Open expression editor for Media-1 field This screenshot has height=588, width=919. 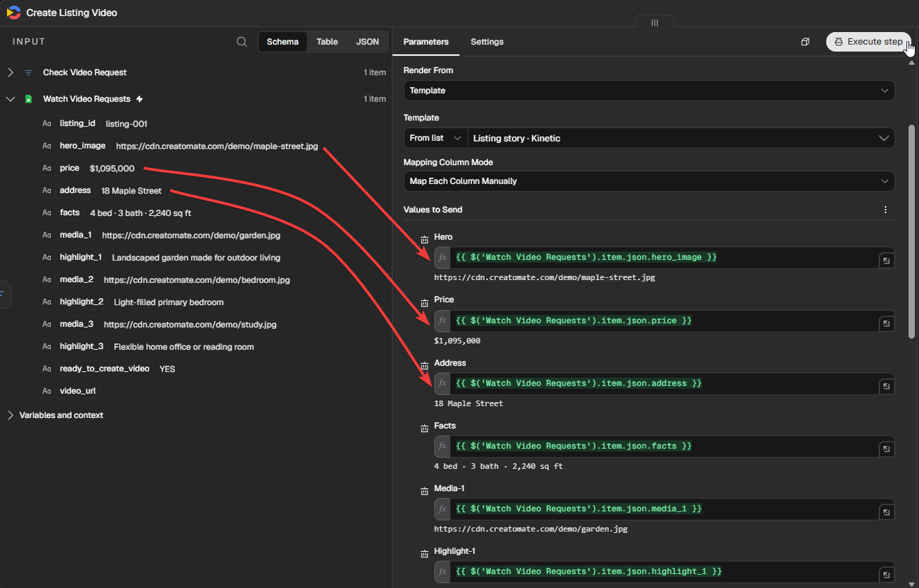click(886, 512)
